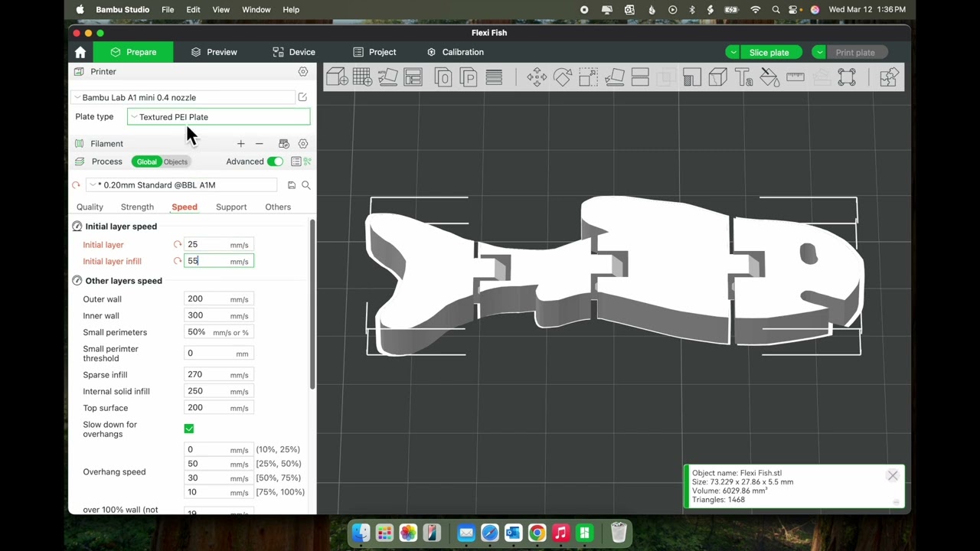The height and width of the screenshot is (551, 980).
Task: Select the Seam painting tool
Action: click(717, 77)
